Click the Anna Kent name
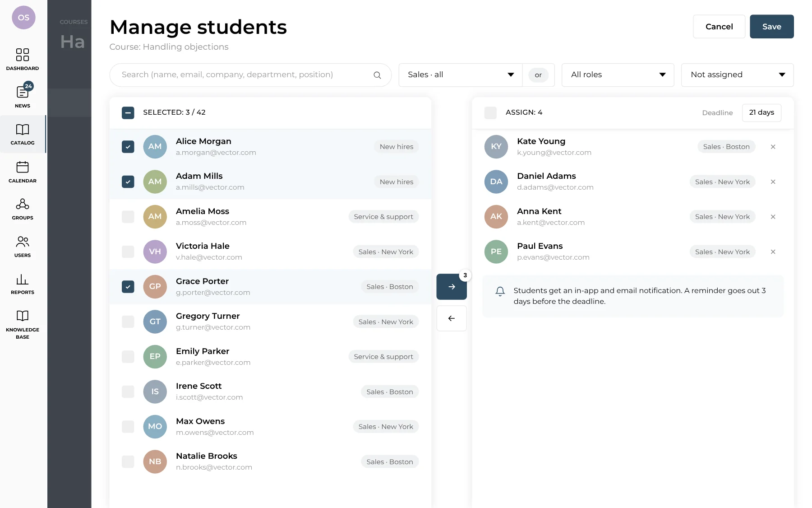 (539, 211)
